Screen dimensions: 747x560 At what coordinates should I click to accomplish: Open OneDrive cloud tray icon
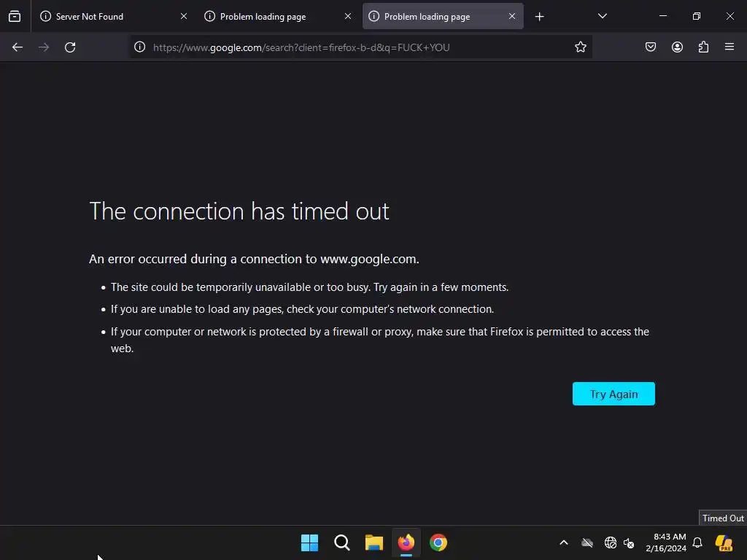pyautogui.click(x=587, y=542)
